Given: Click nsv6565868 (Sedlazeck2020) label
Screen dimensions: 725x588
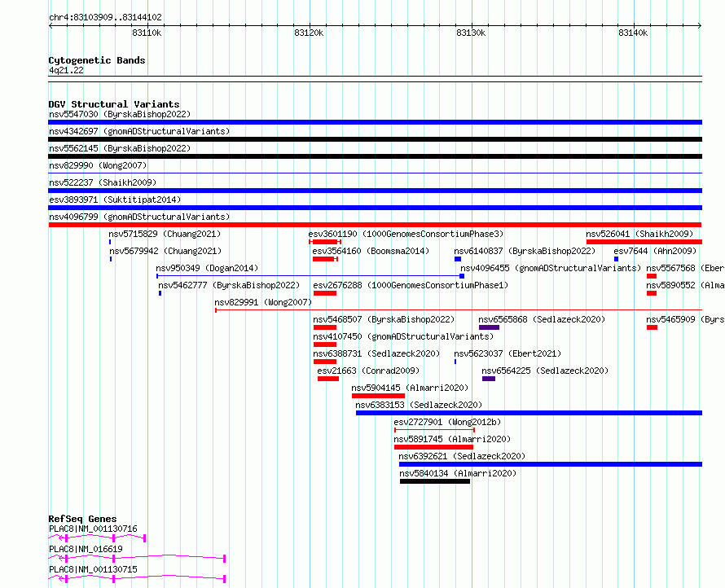Looking at the screenshot, I should [543, 319].
